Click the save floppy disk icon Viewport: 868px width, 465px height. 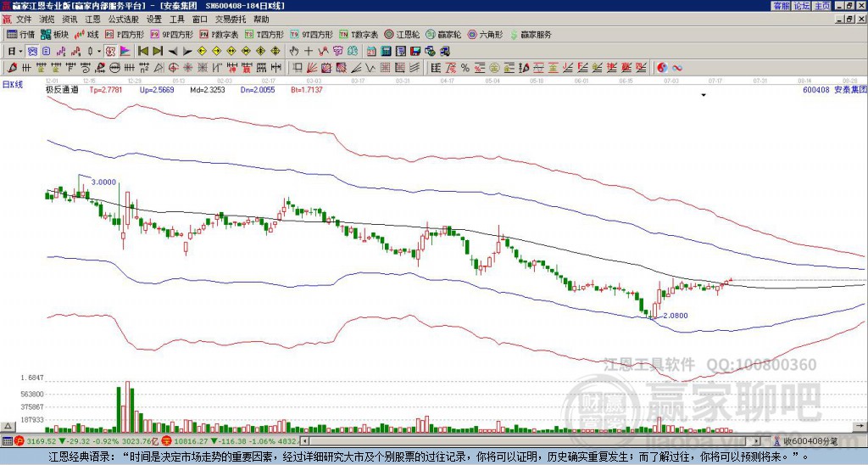tap(415, 52)
